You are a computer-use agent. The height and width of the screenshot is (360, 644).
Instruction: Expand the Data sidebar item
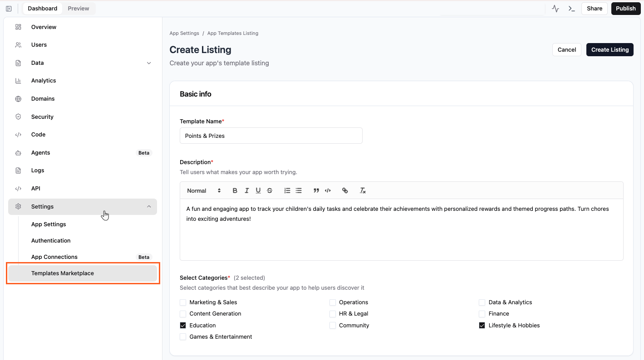[x=149, y=63]
